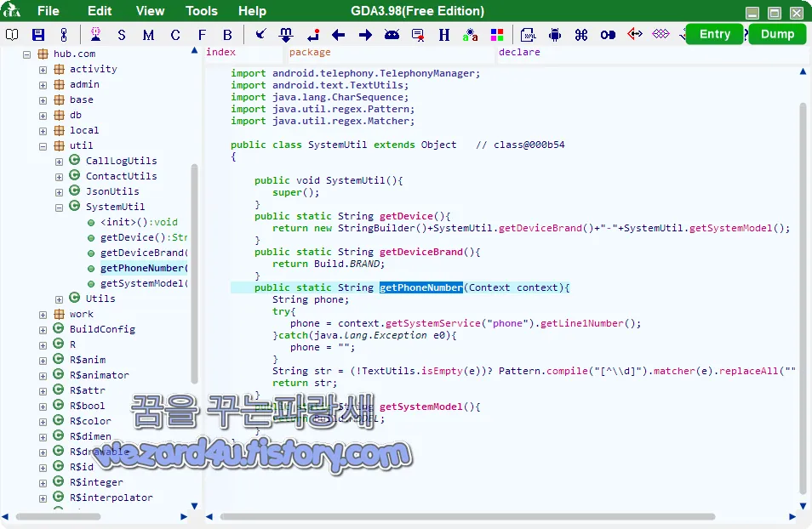The image size is (812, 529).
Task: Open the View menu
Action: click(150, 11)
